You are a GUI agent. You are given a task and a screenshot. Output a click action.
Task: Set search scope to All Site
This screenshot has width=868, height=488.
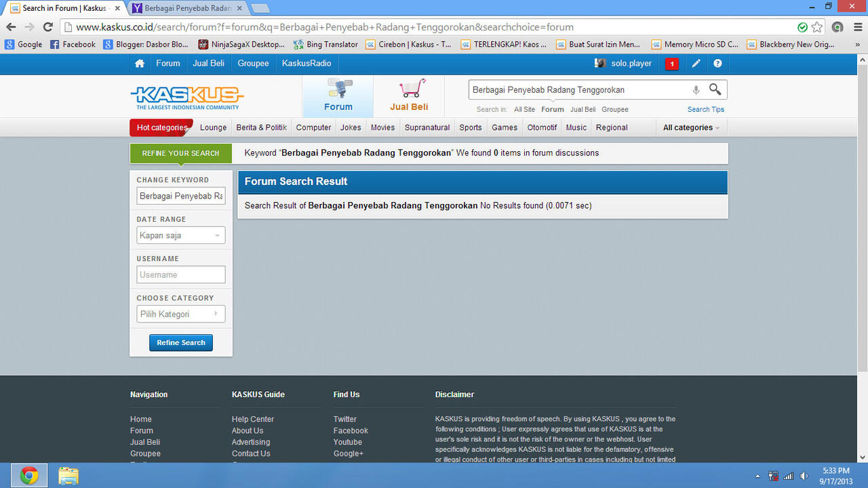tap(524, 109)
